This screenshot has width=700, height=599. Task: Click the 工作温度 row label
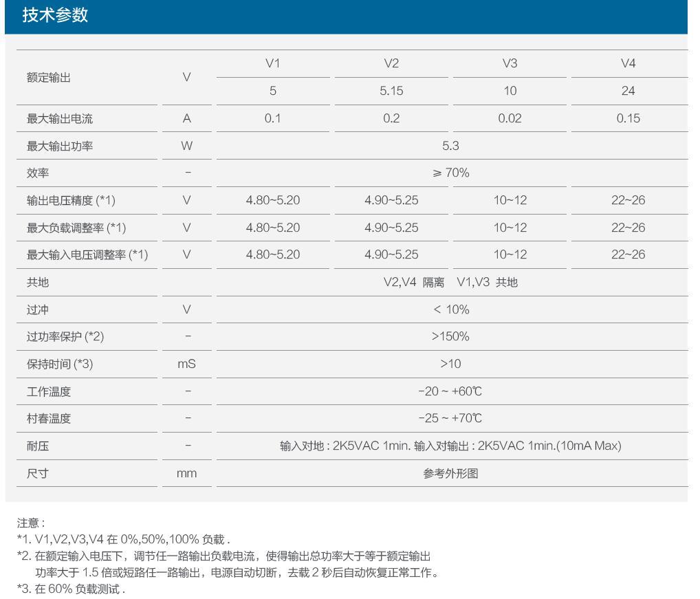(49, 392)
